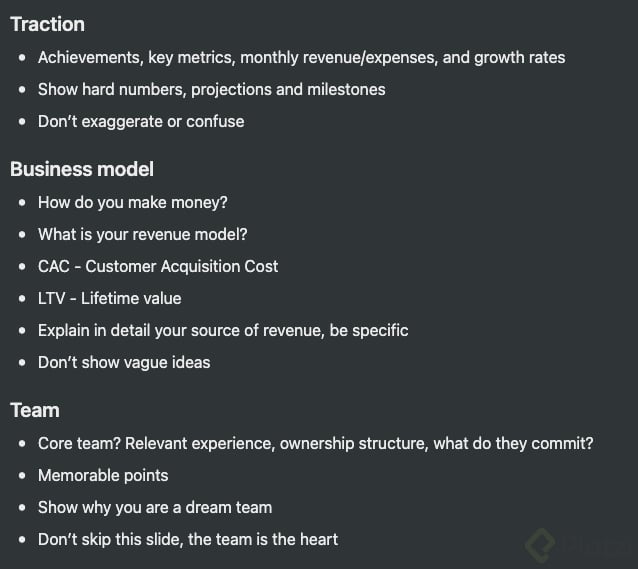638x569 pixels.
Task: Click 'How do you make money?' text
Action: click(133, 202)
